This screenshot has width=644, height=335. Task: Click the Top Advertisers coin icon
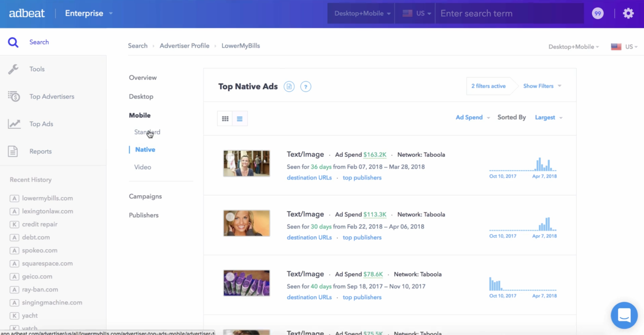14,96
